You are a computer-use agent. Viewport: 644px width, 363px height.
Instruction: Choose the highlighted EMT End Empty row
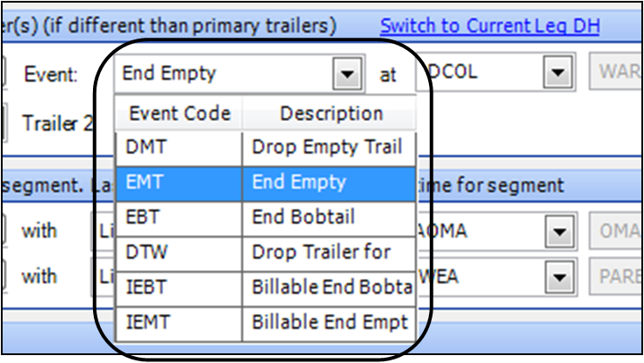click(264, 183)
